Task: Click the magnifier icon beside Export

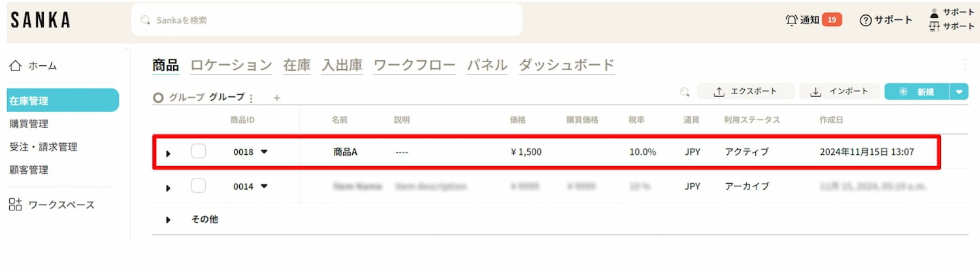Action: point(685,92)
